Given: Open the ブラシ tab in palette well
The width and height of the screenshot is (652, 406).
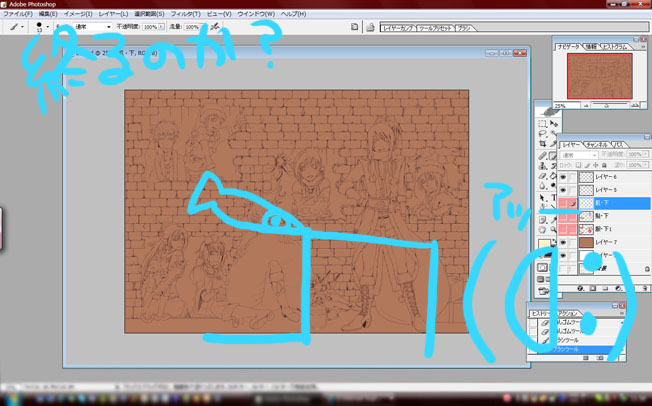Looking at the screenshot, I should click(x=464, y=28).
